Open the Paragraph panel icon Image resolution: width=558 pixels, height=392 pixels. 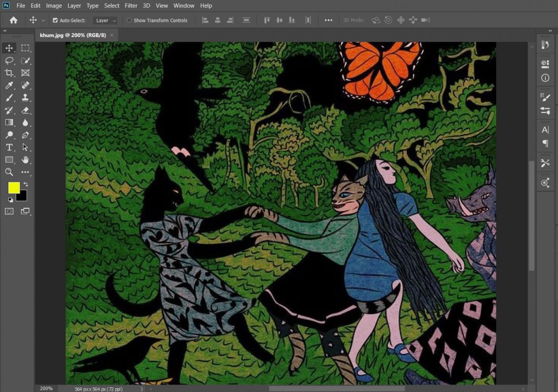tap(545, 144)
